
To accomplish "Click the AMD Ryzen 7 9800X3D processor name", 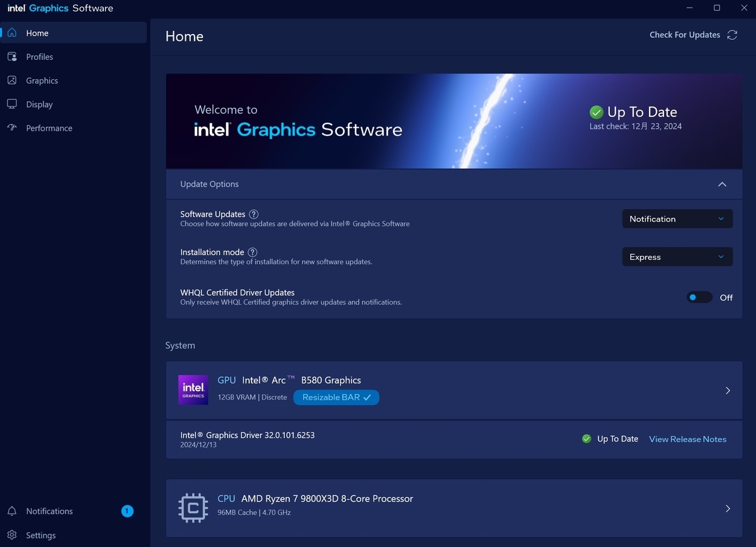I will point(327,499).
